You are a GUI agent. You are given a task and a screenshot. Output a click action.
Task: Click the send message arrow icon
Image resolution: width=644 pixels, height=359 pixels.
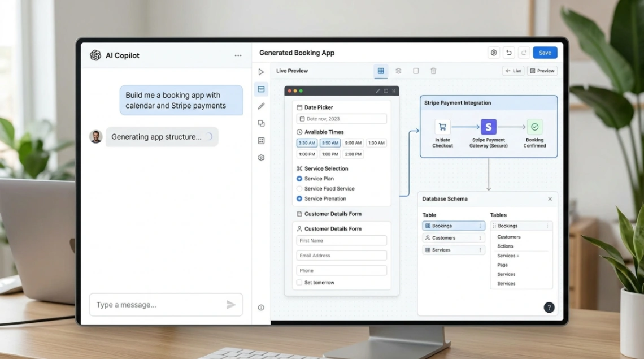231,305
